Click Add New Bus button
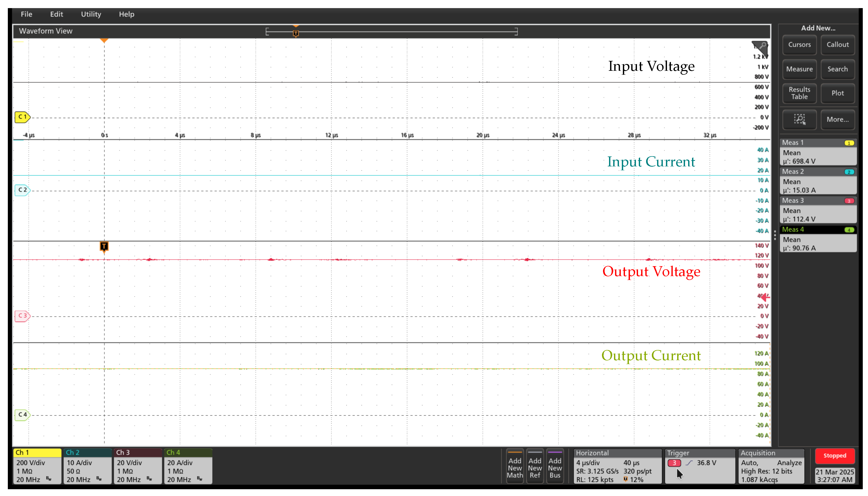This screenshot has width=868, height=496. [x=554, y=466]
